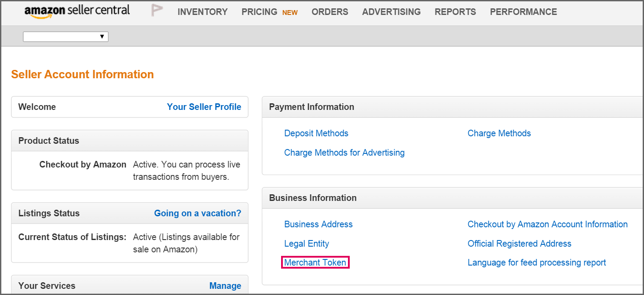
Task: Open Business Address link
Action: (318, 224)
